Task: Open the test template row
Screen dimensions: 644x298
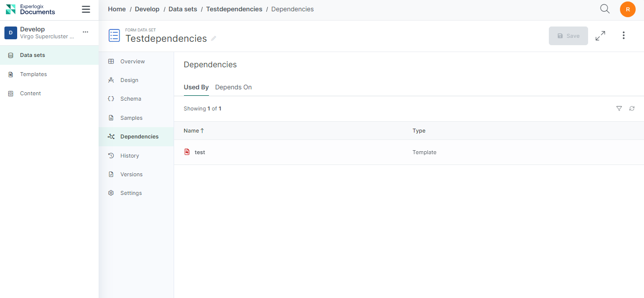Action: point(200,152)
